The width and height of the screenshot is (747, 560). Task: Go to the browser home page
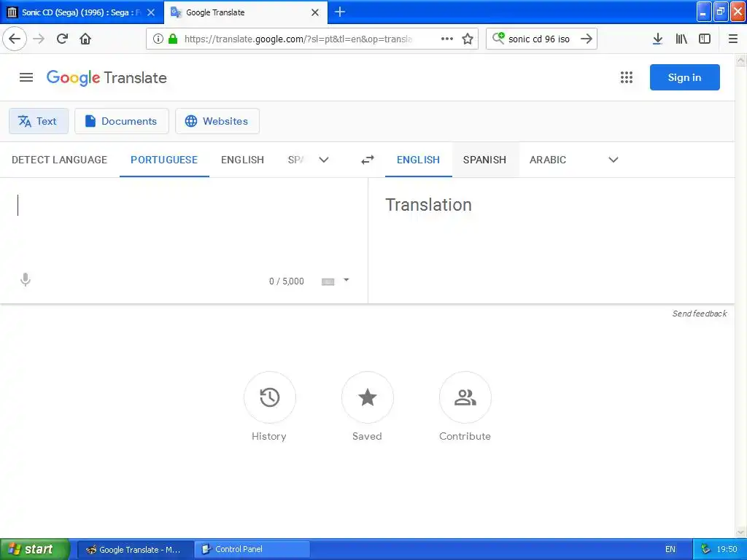point(85,39)
